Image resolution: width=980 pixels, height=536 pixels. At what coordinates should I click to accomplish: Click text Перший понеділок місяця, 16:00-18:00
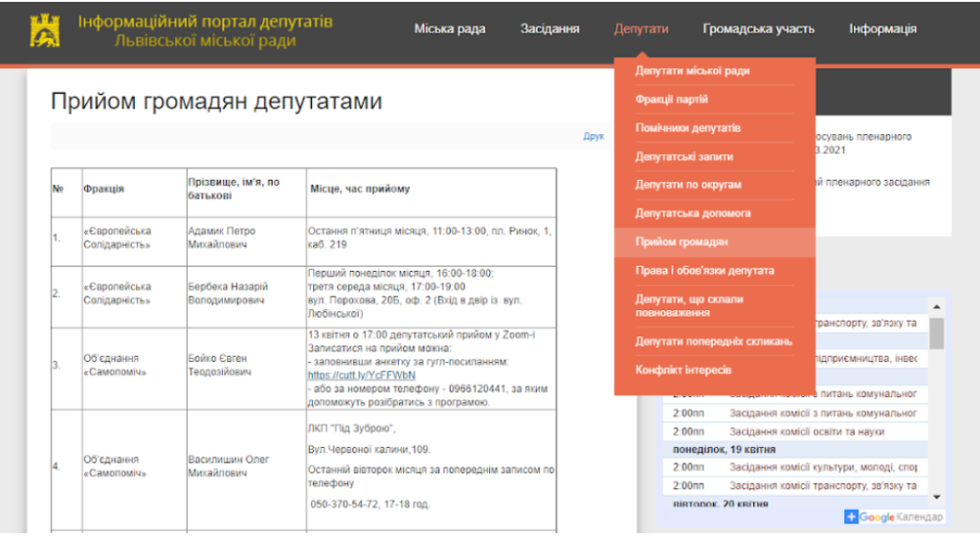tap(401, 274)
